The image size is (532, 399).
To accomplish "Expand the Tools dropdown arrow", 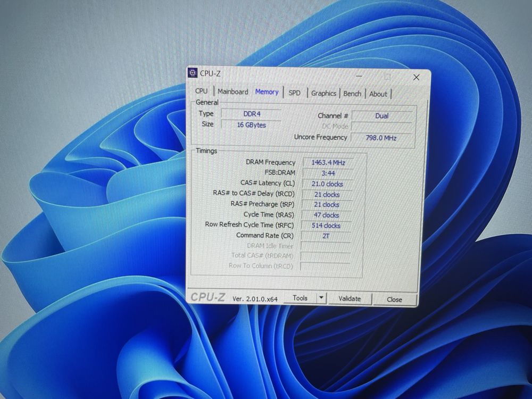I will (x=321, y=298).
